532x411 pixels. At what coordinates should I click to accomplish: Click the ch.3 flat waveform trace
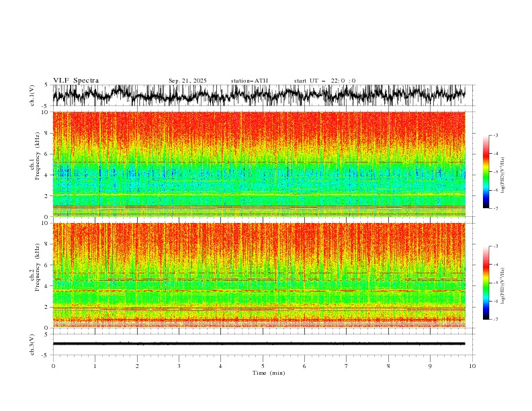[x=259, y=344]
